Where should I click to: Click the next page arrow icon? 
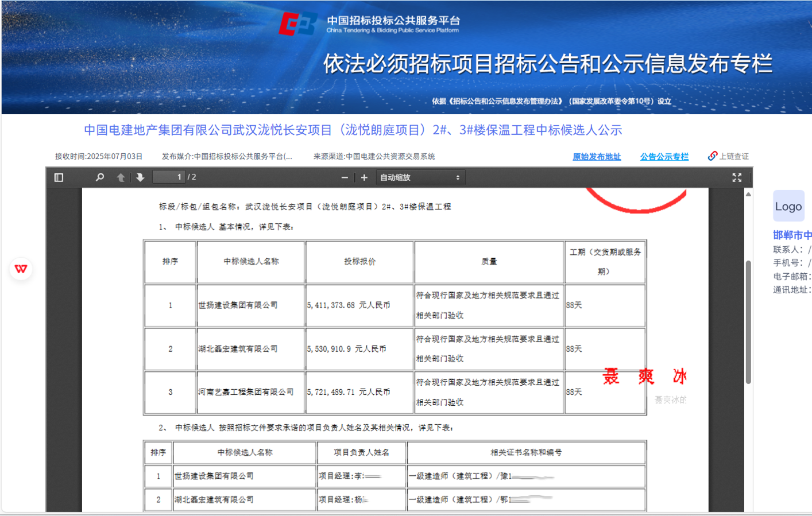coord(141,177)
